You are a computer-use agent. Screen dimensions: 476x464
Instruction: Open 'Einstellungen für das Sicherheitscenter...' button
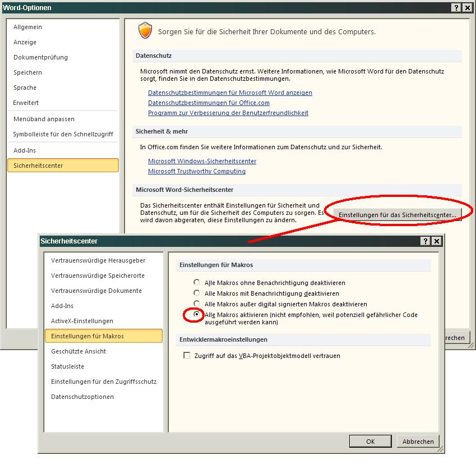tap(398, 215)
